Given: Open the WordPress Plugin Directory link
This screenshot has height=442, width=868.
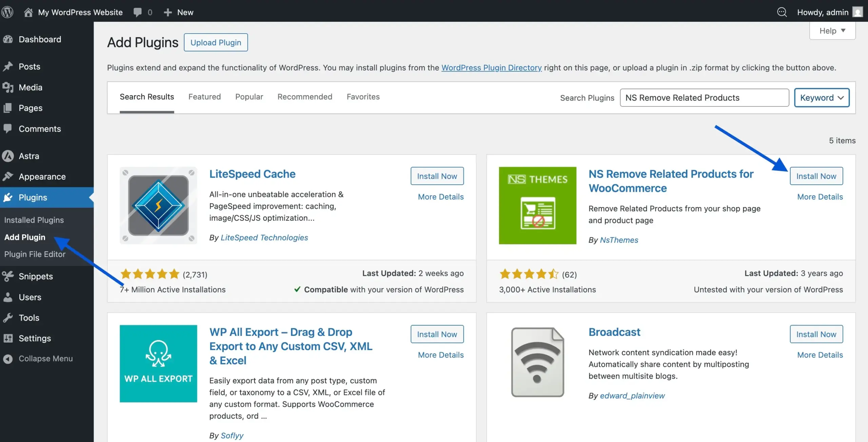Looking at the screenshot, I should (491, 67).
